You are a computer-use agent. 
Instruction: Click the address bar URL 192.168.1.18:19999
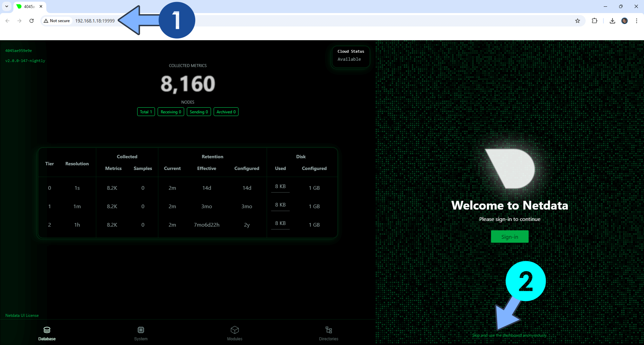click(x=95, y=21)
